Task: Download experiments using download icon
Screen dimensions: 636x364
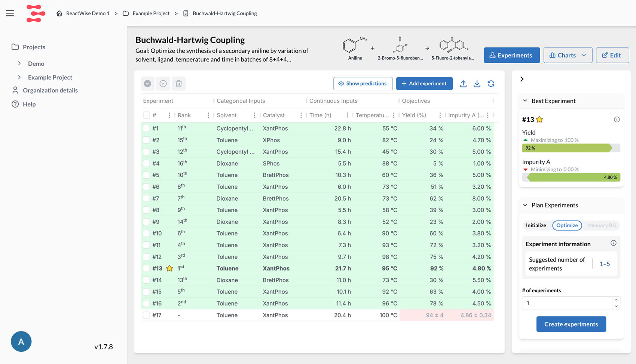Action: click(x=477, y=84)
